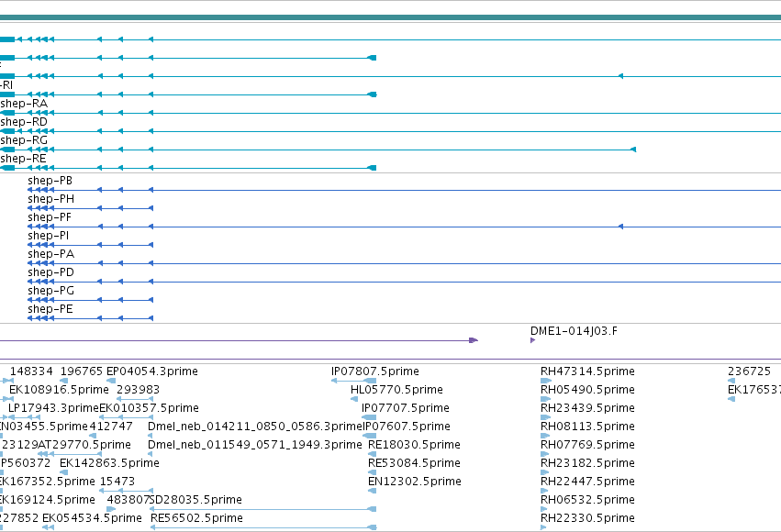Click the large purple arrowhead ending the long purple feature

click(474, 340)
